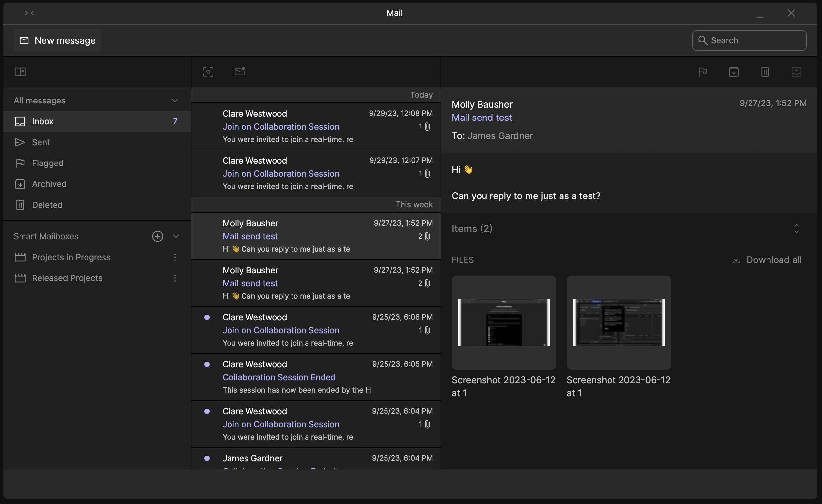Open the first Screenshot 2023-06-12 thumbnail
Image resolution: width=822 pixels, height=504 pixels.
(504, 322)
